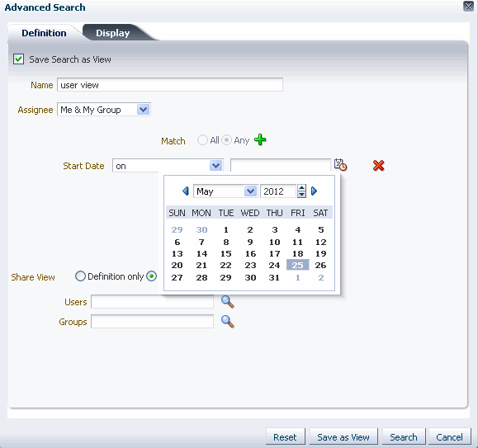Screen dimensions: 478x448
Task: Click the Reset button
Action: pos(286,437)
